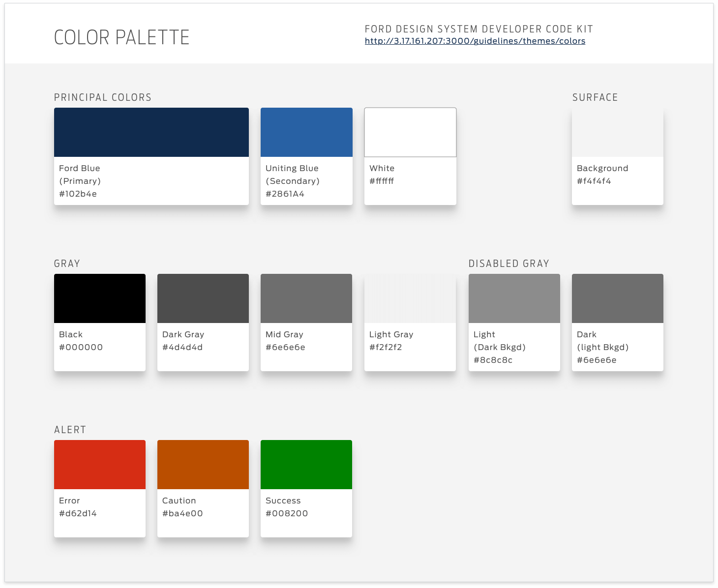
Task: Click the #f2f2f2 hex value
Action: click(x=386, y=347)
